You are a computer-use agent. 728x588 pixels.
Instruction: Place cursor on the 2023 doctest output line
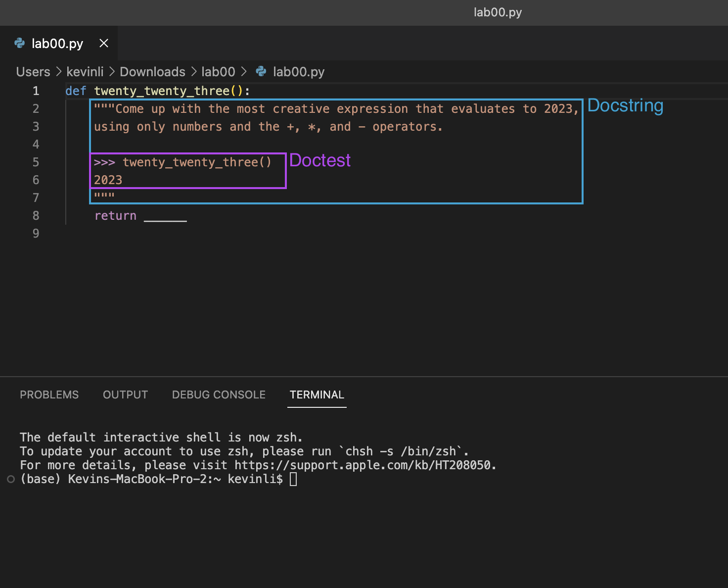pos(108,180)
